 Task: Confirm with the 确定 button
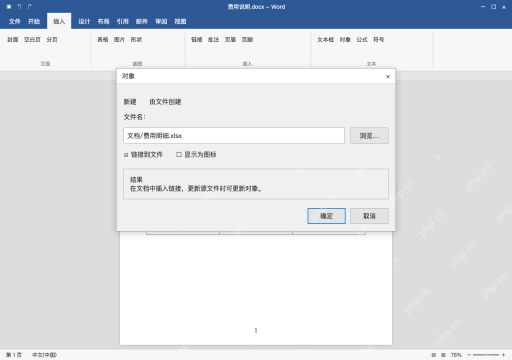click(326, 216)
